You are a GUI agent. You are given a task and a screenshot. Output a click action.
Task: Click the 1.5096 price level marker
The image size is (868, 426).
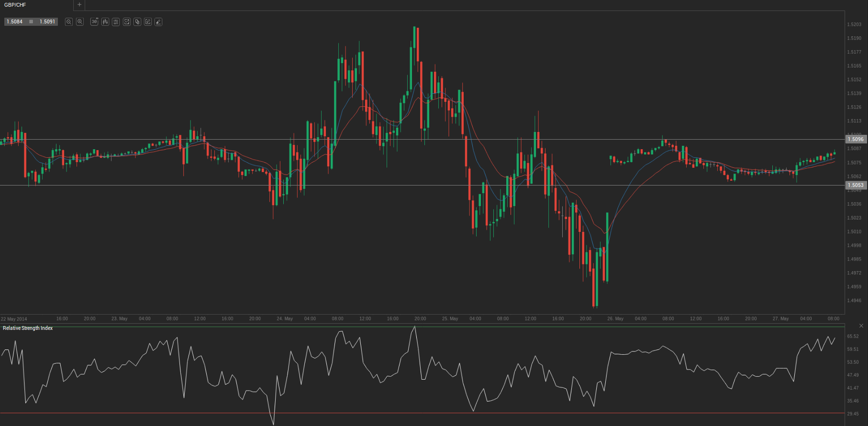click(x=856, y=139)
